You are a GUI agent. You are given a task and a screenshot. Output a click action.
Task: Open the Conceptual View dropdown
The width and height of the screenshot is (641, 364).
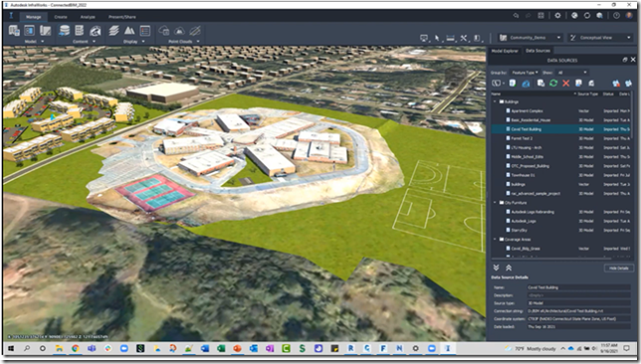(600, 38)
